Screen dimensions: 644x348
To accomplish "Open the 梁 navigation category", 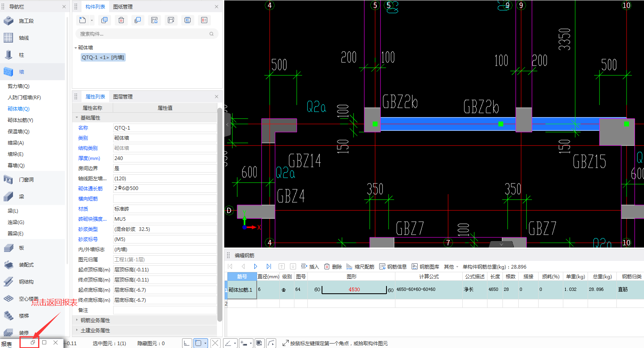I will pos(32,196).
